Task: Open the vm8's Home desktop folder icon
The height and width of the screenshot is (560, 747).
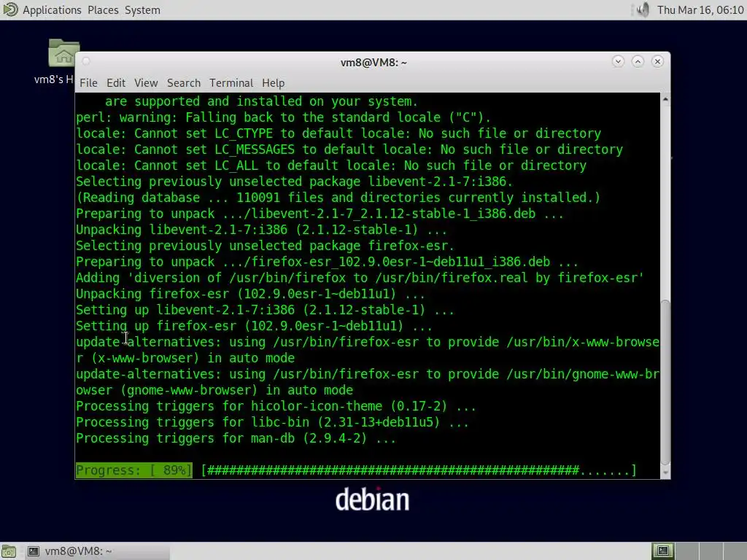Action: click(x=63, y=53)
